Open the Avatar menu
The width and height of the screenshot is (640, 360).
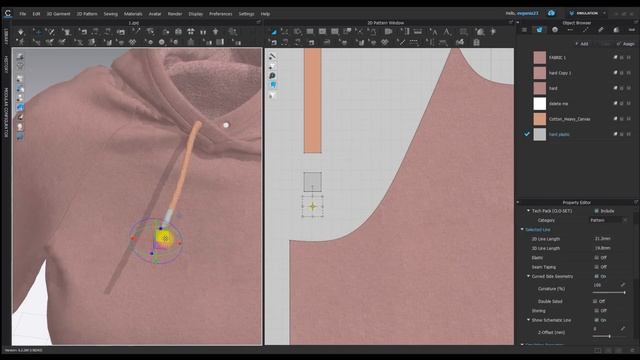(x=155, y=13)
